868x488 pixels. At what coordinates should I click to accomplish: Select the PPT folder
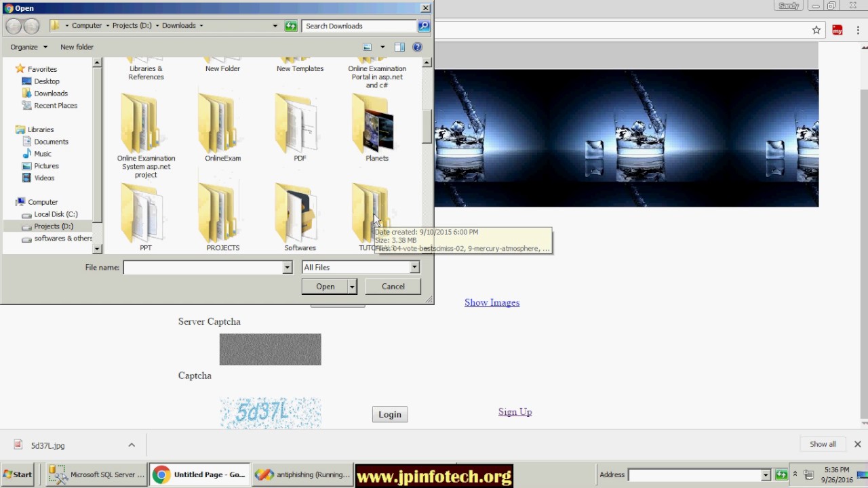click(146, 218)
